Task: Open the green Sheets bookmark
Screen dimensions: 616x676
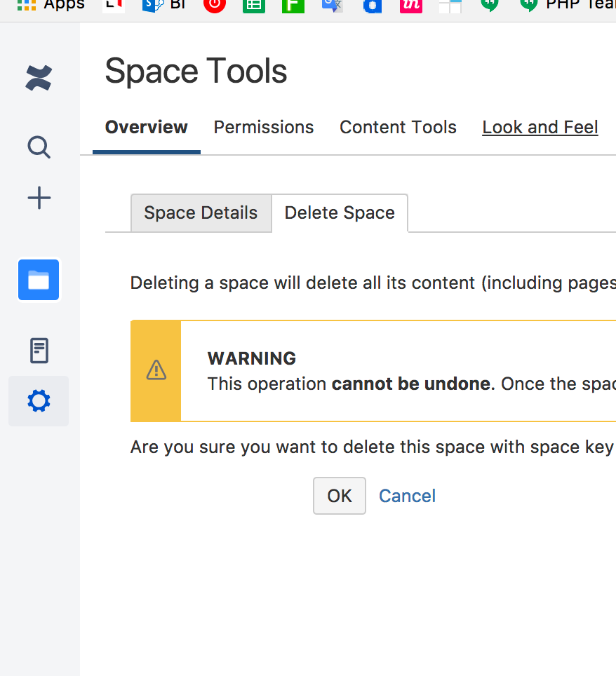Action: [x=254, y=5]
